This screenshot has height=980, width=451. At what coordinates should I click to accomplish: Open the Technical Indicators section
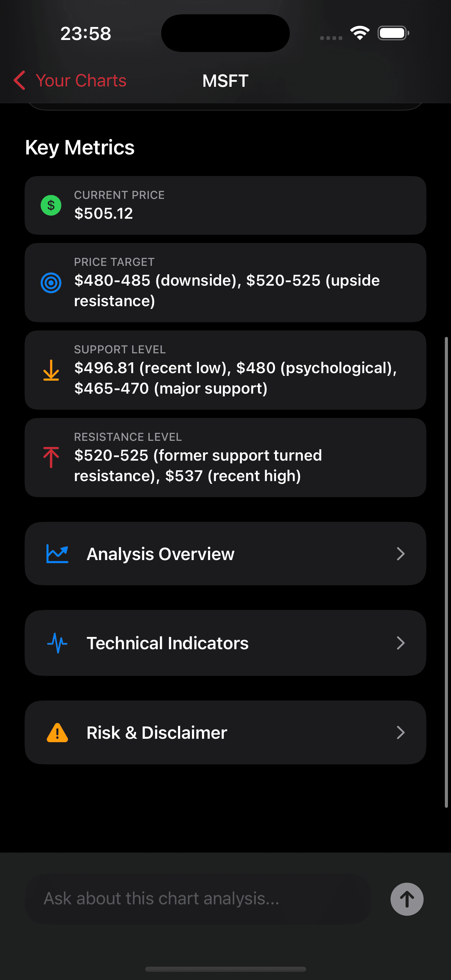pos(167,643)
